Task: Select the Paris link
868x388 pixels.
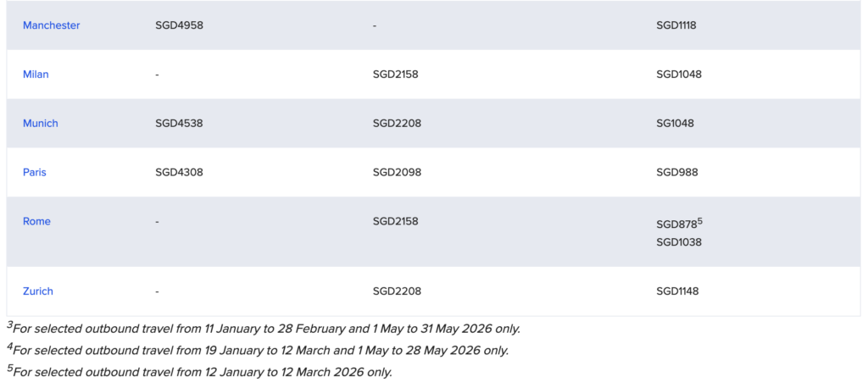Action: click(35, 173)
